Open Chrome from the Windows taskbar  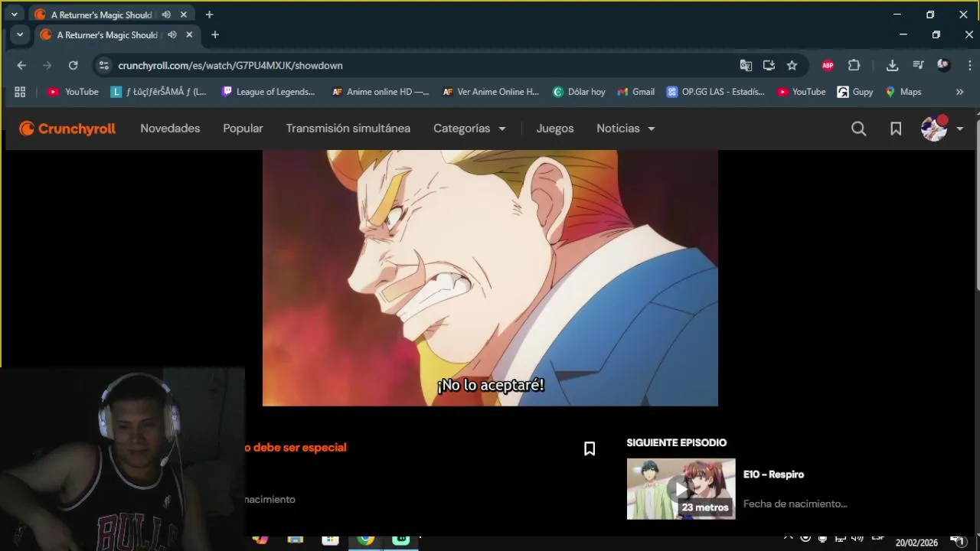point(366,540)
